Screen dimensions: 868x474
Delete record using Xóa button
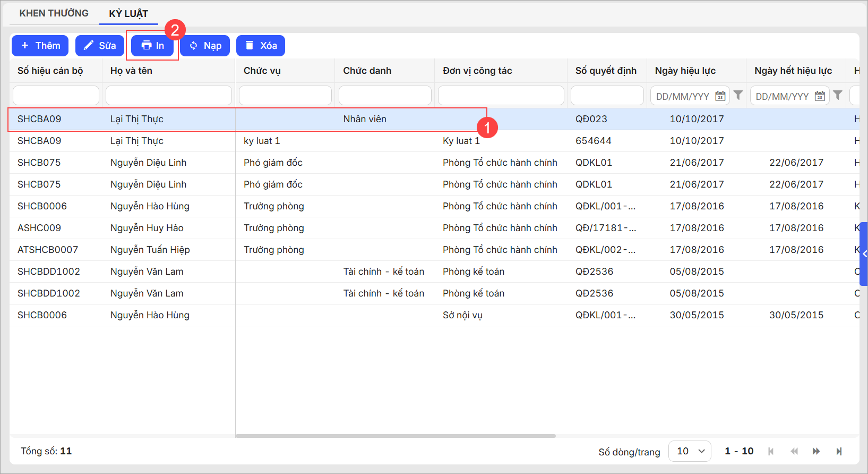coord(261,46)
